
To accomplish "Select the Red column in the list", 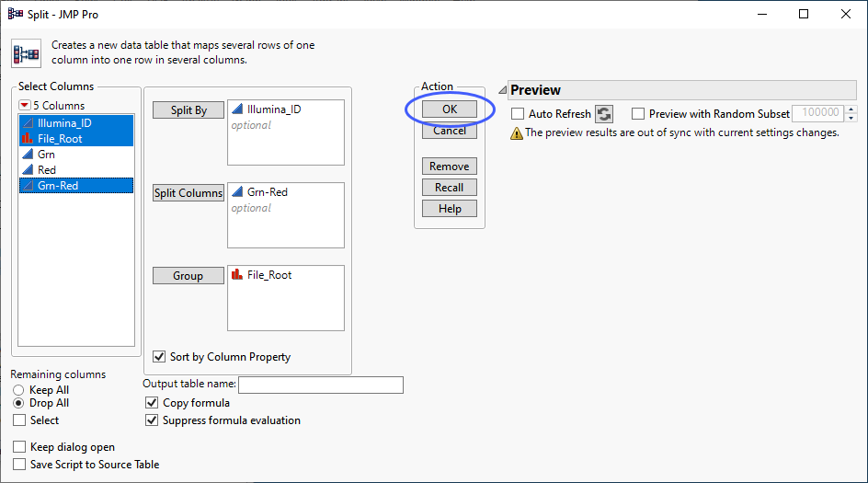I will 46,170.
